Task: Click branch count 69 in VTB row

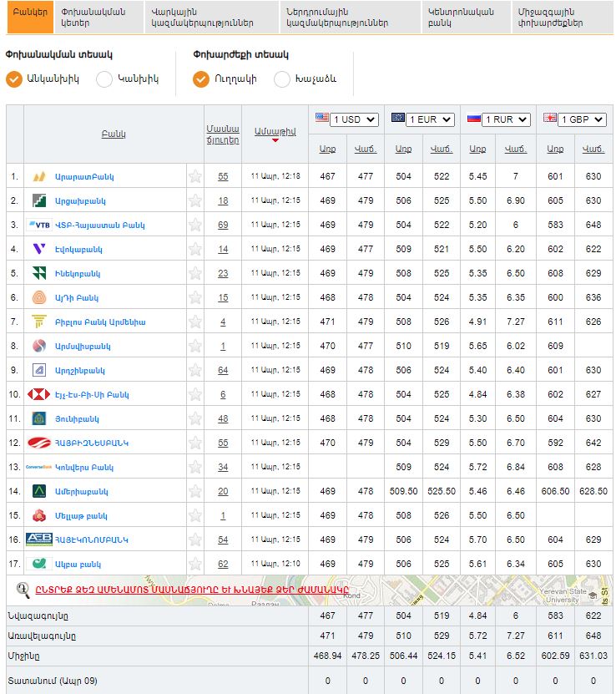Action: click(x=223, y=225)
